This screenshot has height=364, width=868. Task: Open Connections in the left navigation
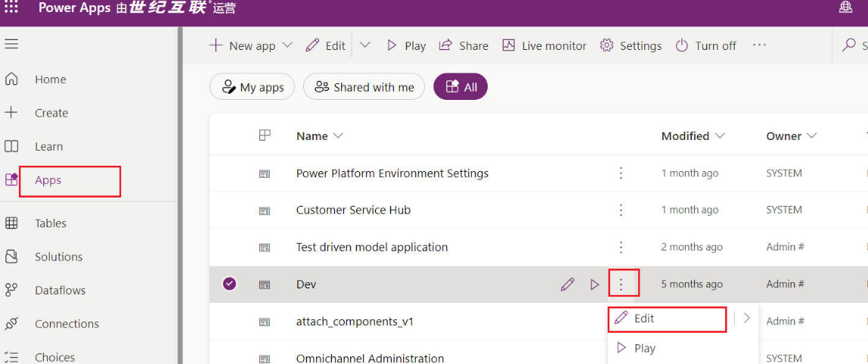(67, 324)
